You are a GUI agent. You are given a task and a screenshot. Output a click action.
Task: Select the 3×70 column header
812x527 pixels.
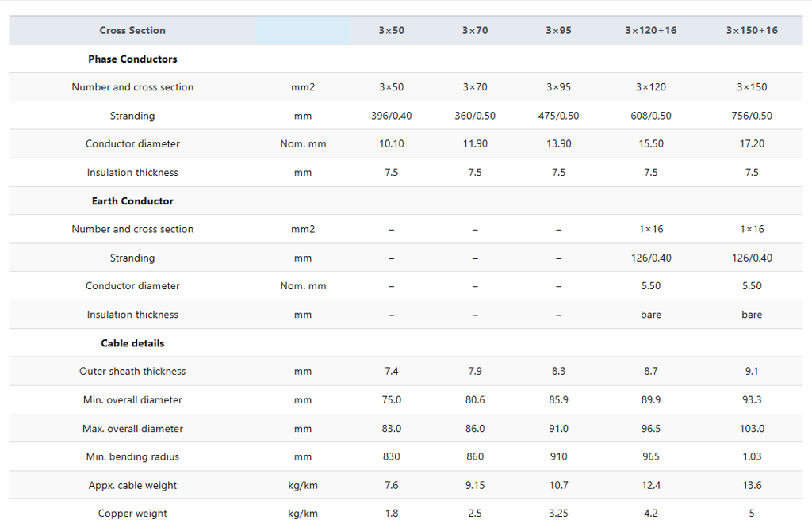click(x=475, y=31)
